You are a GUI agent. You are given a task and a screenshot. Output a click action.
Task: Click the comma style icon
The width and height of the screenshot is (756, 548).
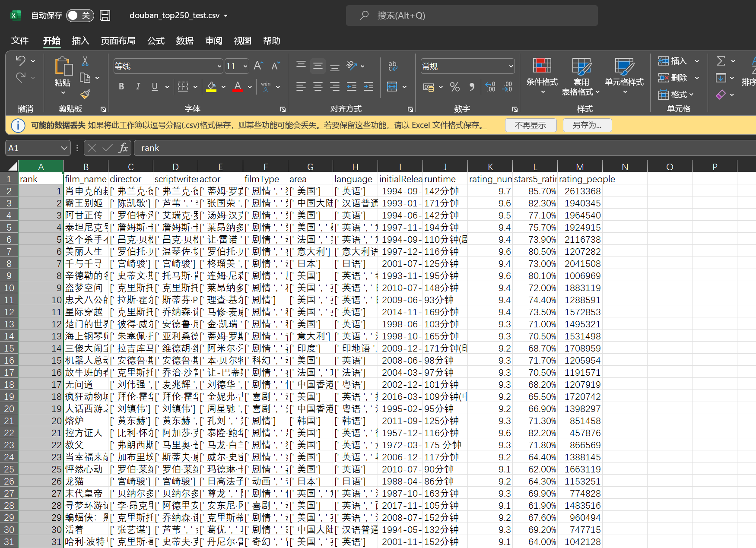472,87
